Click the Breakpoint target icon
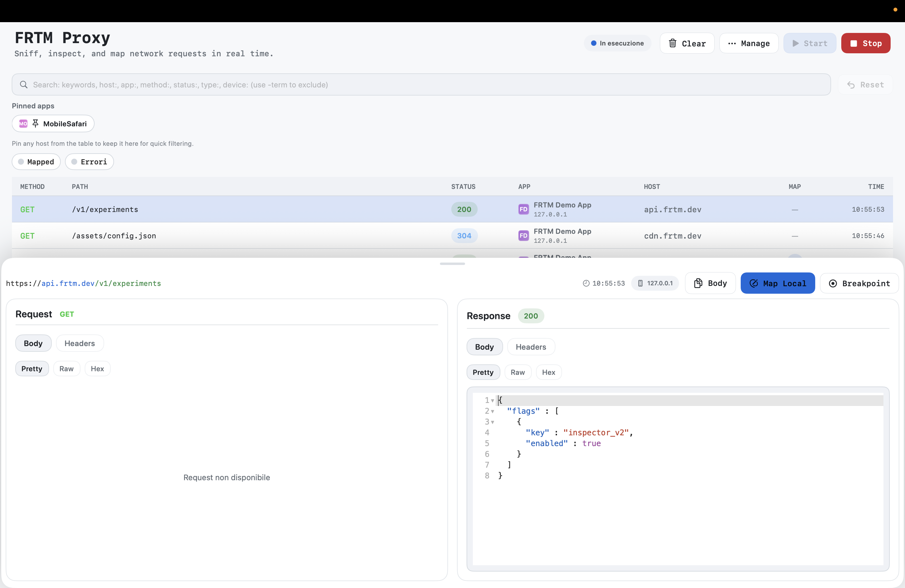 [833, 283]
